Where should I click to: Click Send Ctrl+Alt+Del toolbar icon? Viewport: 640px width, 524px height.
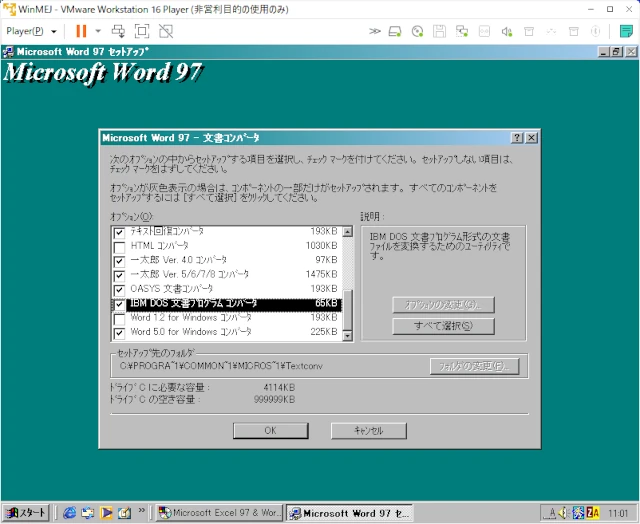tap(118, 31)
